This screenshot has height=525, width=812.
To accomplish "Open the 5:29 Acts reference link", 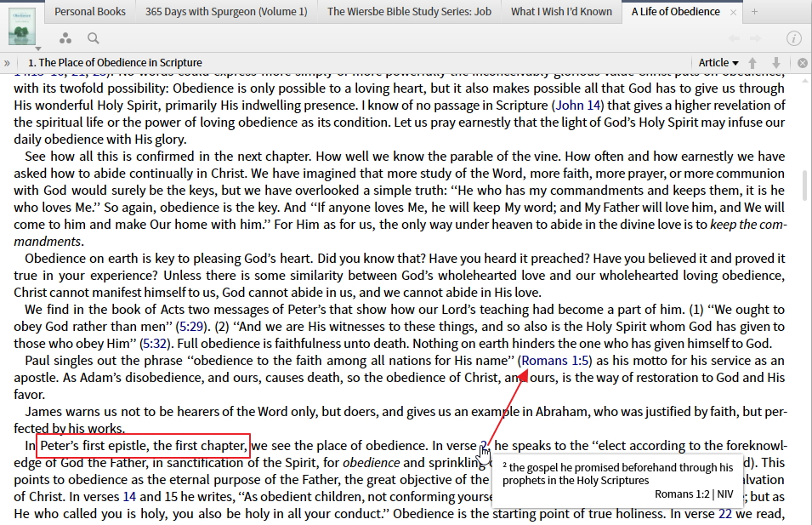I will (190, 327).
